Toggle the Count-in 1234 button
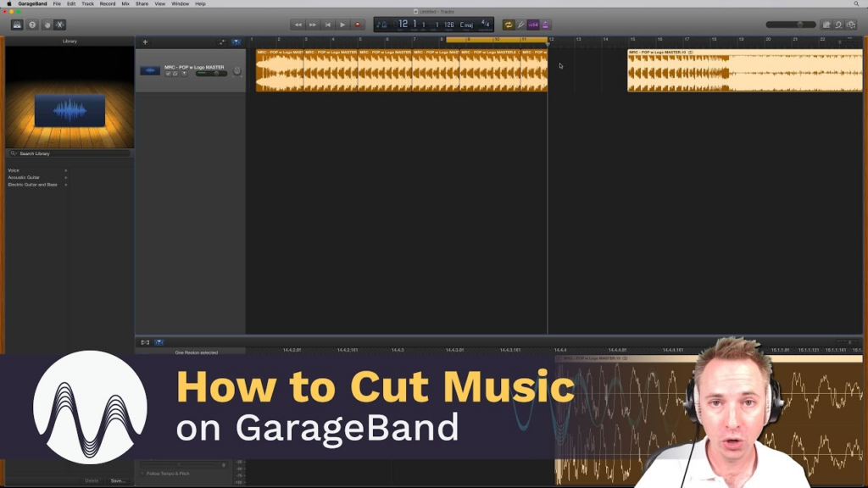 tap(533, 25)
